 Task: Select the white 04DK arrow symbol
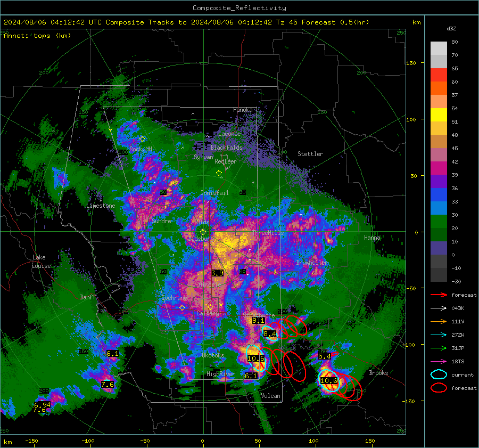click(439, 308)
